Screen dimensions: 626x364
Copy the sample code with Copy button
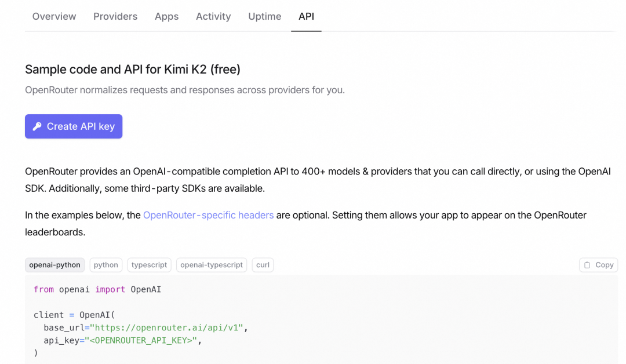598,265
